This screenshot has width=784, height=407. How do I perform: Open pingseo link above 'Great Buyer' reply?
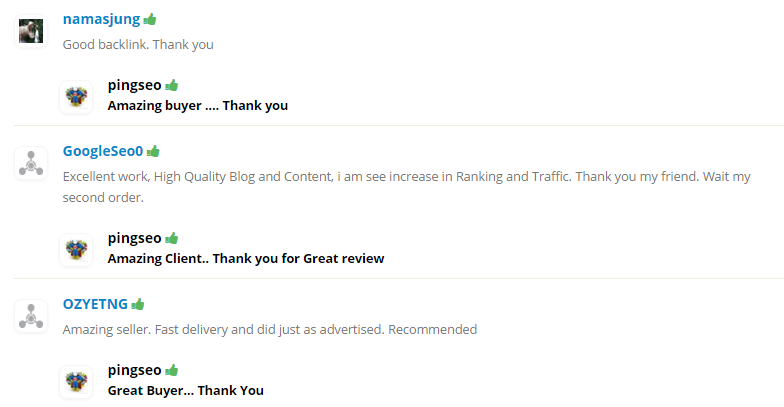coord(135,370)
